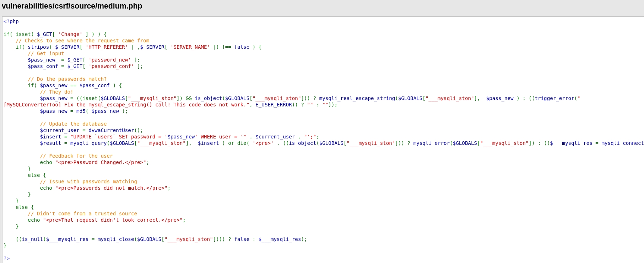Click the 'SERVER_NAME' string
Screen dimensions: 644x263
[190, 47]
